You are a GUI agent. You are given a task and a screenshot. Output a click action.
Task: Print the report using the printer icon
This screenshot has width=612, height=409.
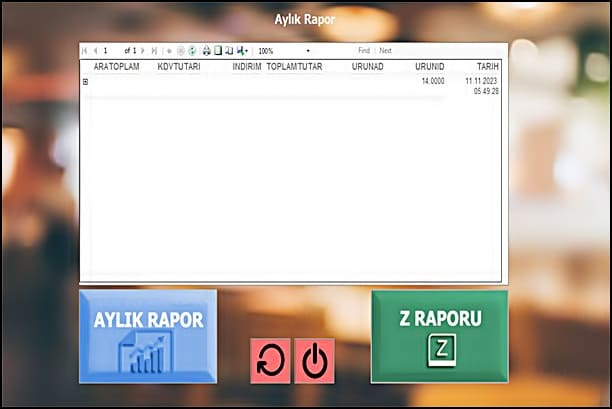pyautogui.click(x=206, y=50)
